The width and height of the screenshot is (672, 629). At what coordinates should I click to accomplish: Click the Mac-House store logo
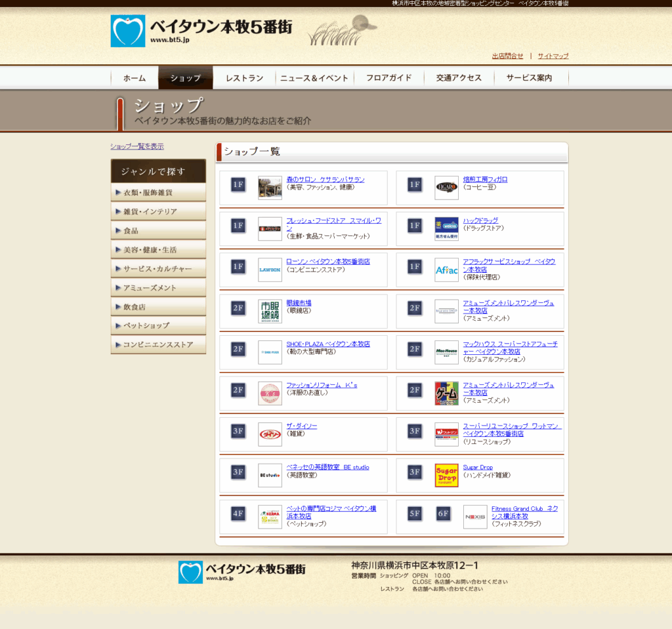tap(446, 352)
